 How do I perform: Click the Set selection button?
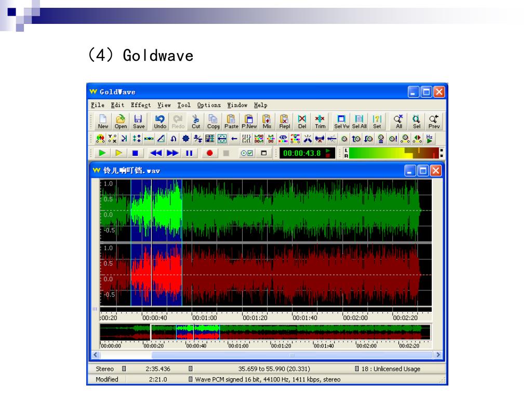tap(377, 122)
